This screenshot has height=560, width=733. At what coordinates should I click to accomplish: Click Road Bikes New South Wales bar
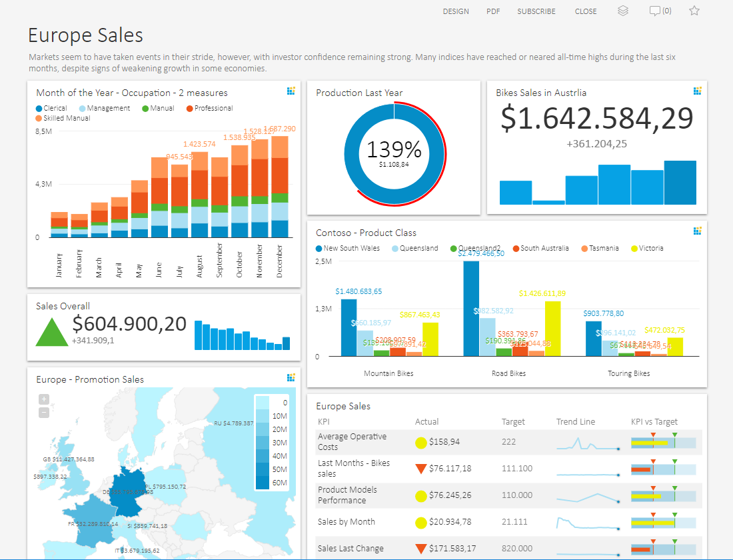471,308
